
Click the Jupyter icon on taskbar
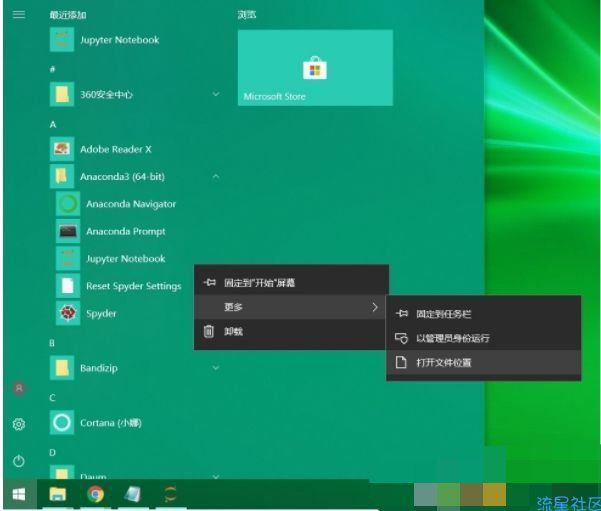[170, 494]
